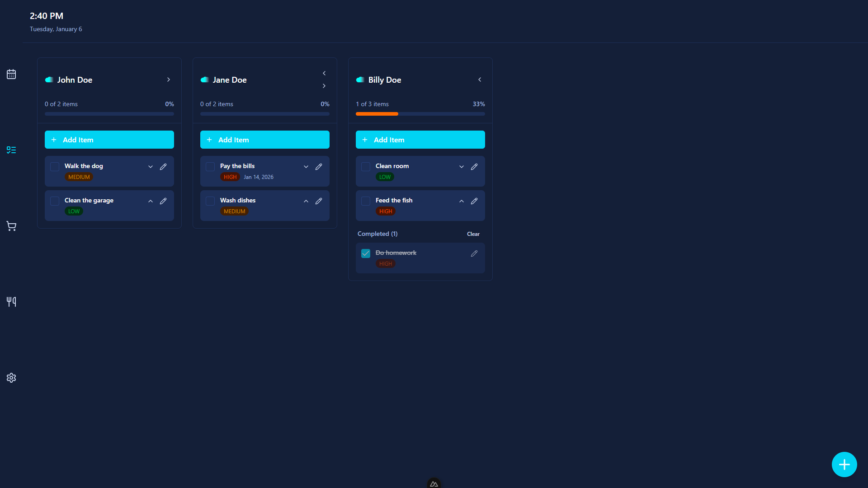The image size is (868, 488).
Task: Move Clean the garage up with chevron
Action: click(151, 201)
